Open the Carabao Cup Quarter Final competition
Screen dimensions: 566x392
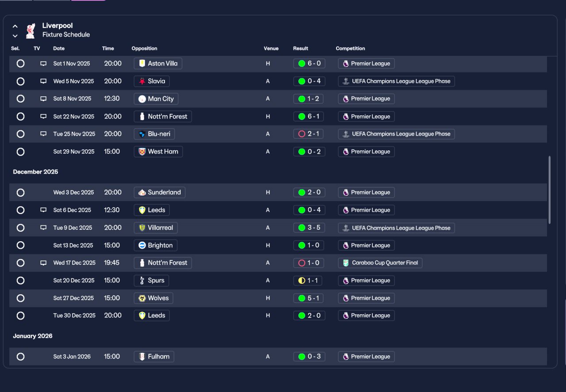380,263
